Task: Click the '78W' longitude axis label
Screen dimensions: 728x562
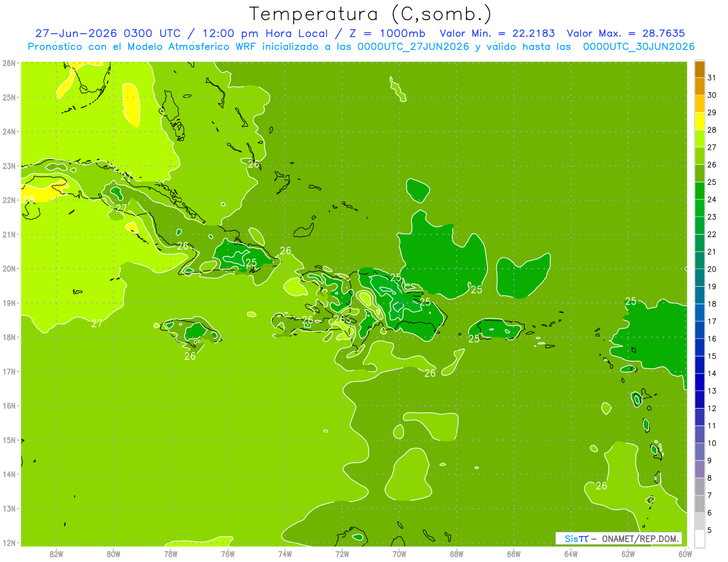Action: tap(170, 553)
